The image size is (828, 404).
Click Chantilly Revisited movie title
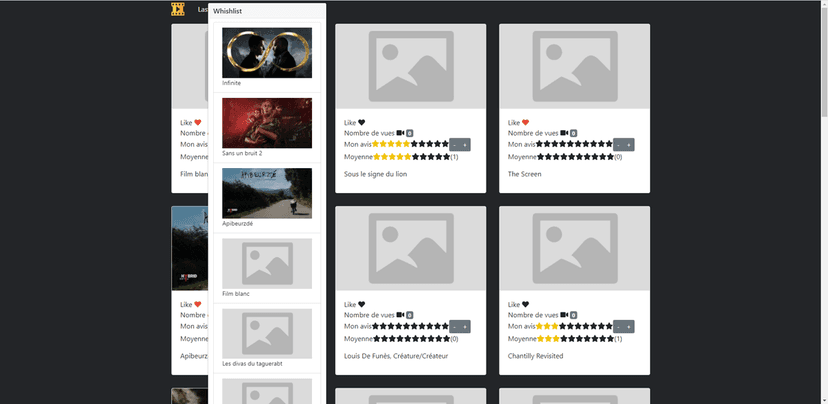click(x=535, y=356)
